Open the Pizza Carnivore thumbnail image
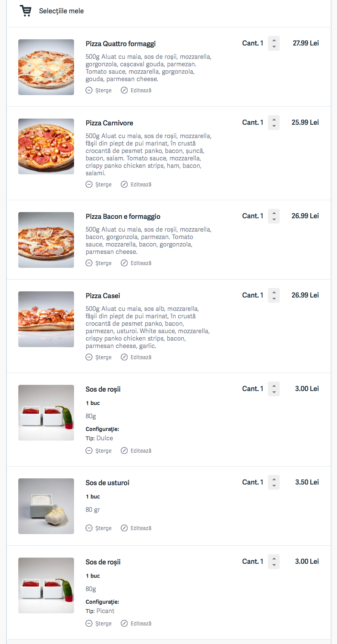 click(46, 146)
